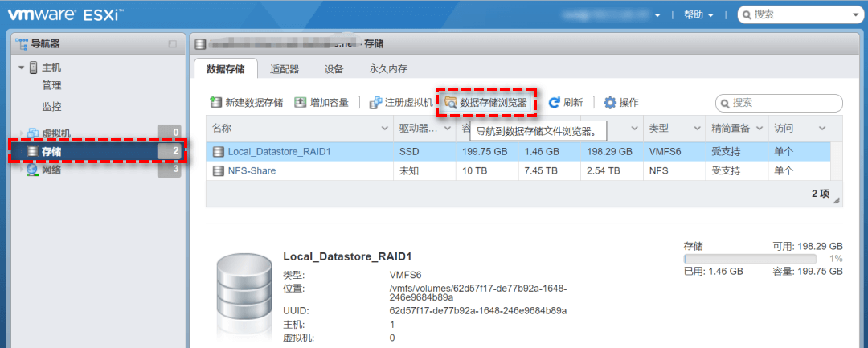Click the 新建数据存储 (New datastore) icon
868x348 pixels.
(x=215, y=103)
